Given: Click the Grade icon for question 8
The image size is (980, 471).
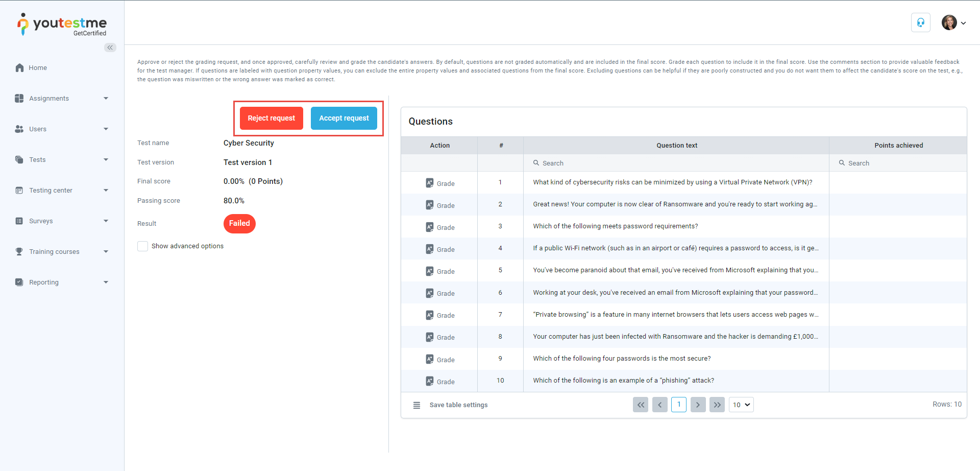Looking at the screenshot, I should (430, 337).
